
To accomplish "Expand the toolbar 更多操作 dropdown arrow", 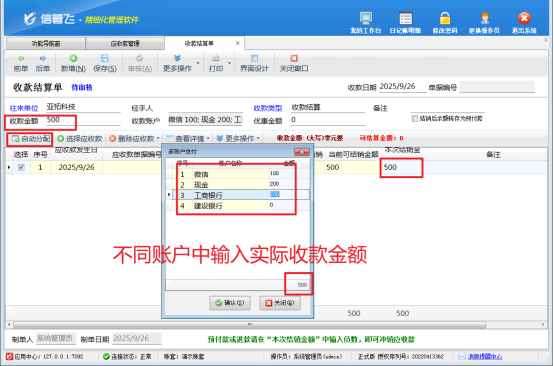I will tap(198, 63).
